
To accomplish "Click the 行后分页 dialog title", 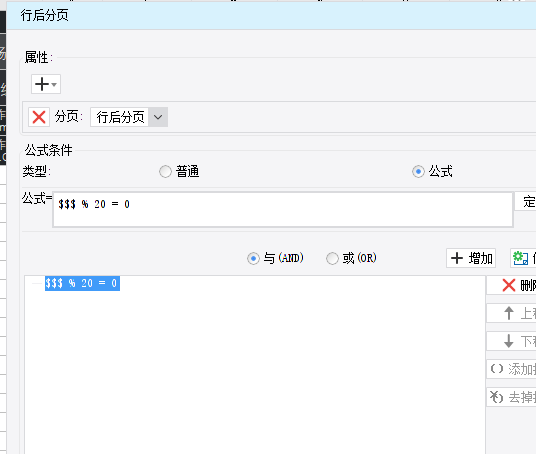I will tap(44, 15).
